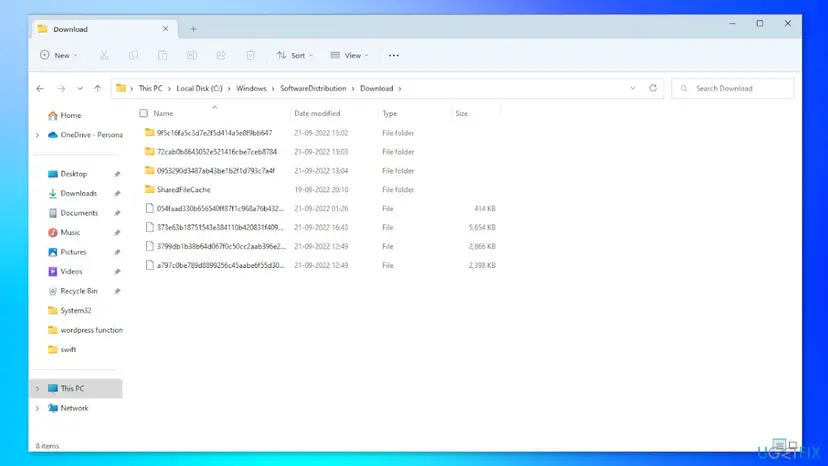The image size is (828, 466).
Task: Select Network in navigation pane
Action: tap(68, 408)
